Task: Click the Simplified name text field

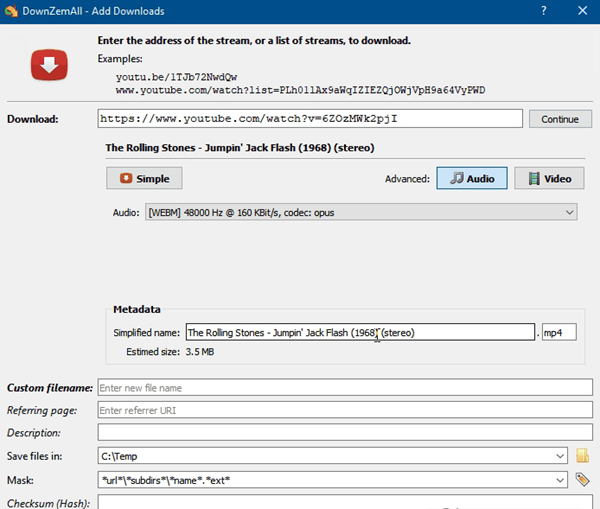Action: [x=360, y=332]
